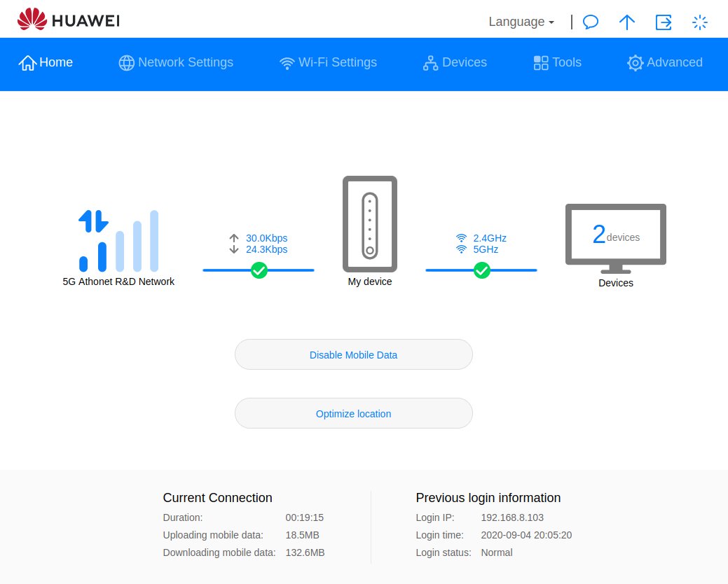Click the update arrow icon
The image size is (728, 584).
[x=627, y=22]
